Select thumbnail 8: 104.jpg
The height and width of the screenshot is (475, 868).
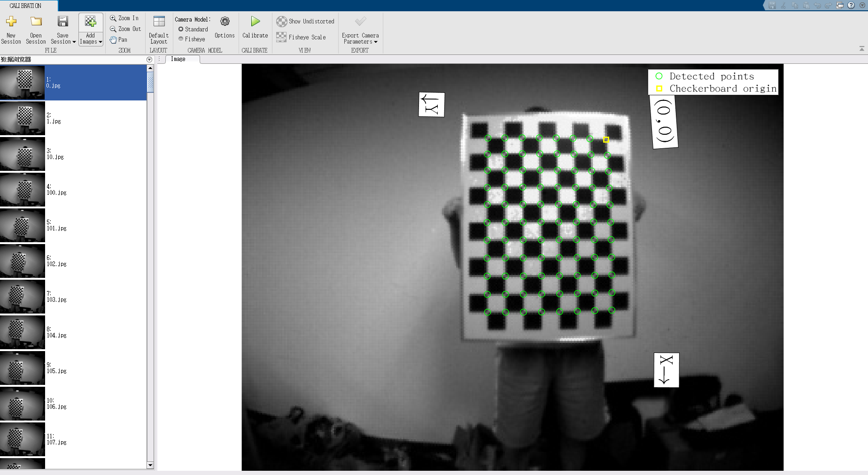pyautogui.click(x=73, y=332)
